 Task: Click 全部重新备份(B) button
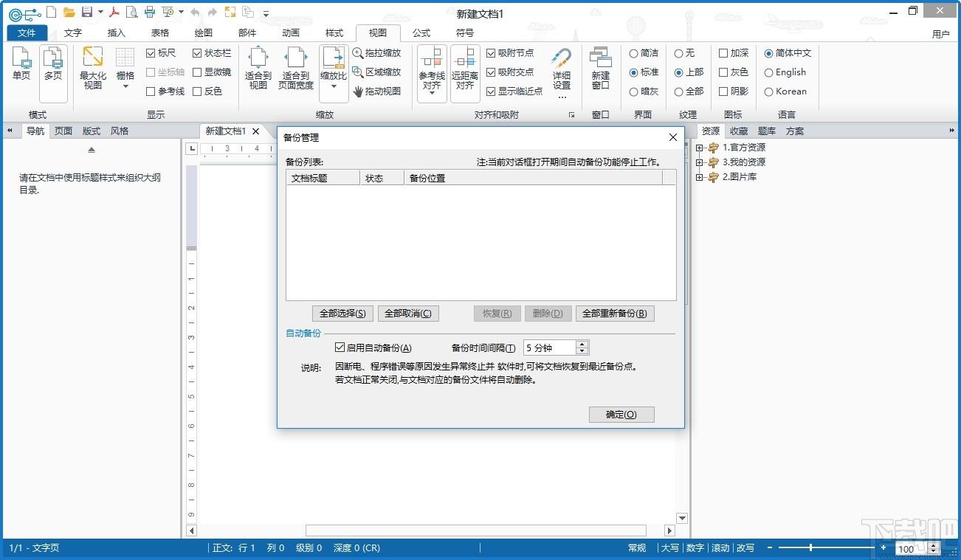(615, 314)
